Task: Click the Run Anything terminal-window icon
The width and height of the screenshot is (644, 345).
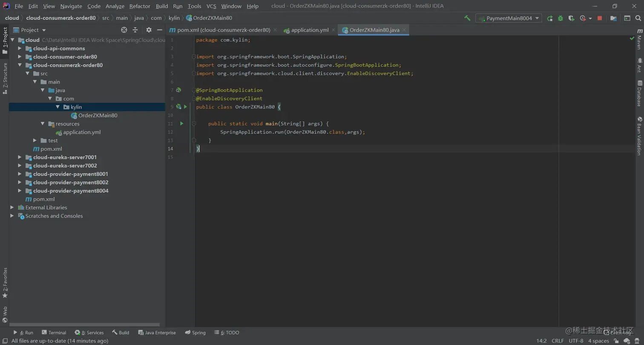Action: click(x=627, y=18)
